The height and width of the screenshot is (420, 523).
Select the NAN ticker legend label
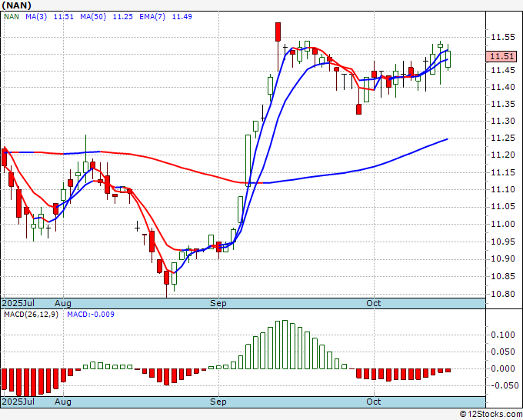pos(12,17)
